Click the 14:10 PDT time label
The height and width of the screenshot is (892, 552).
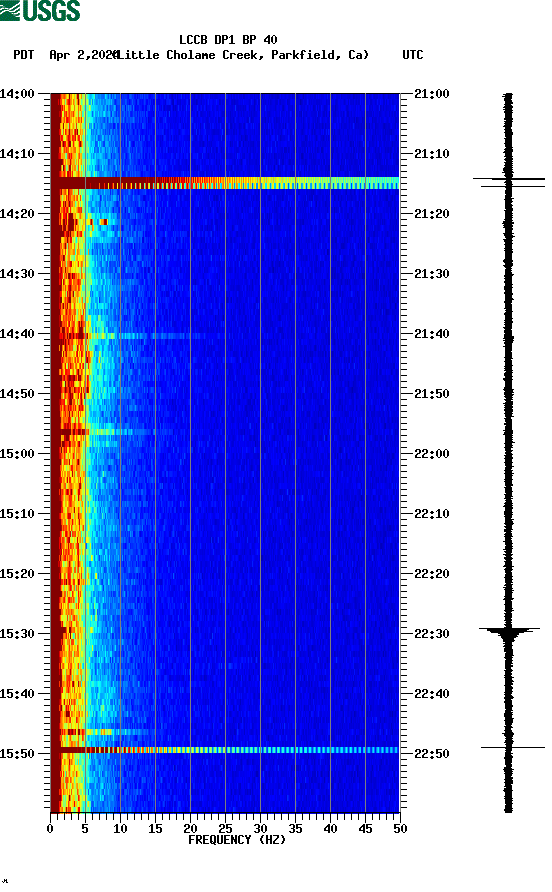(x=17, y=154)
